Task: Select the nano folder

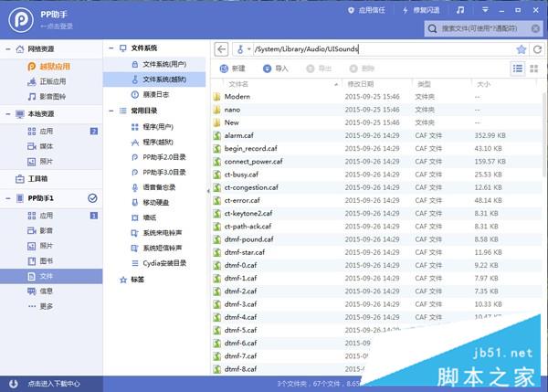Action: 376,110
